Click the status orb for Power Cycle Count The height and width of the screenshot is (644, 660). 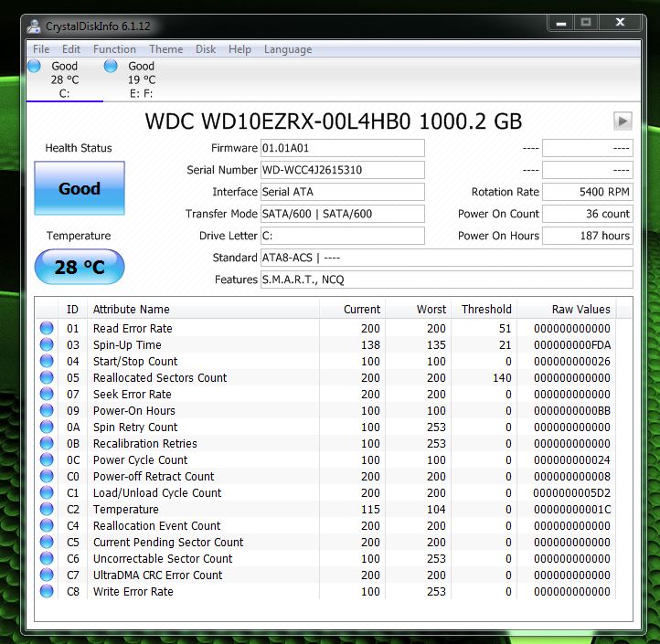(47, 459)
